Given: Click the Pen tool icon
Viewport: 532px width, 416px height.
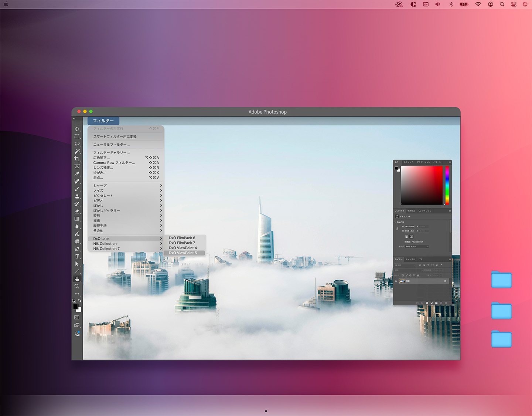Looking at the screenshot, I should (77, 249).
